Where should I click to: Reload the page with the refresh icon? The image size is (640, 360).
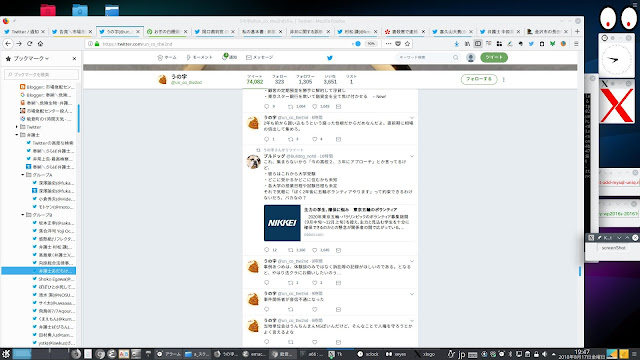click(x=29, y=44)
